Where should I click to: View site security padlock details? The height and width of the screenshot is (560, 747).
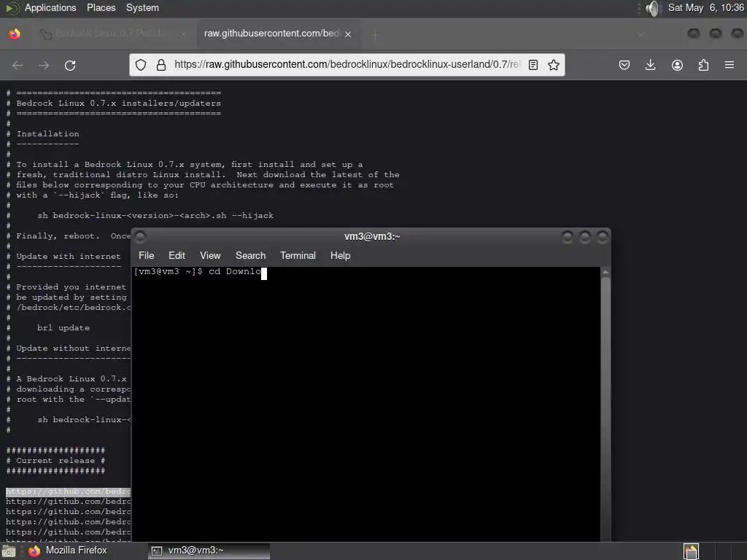click(x=161, y=65)
